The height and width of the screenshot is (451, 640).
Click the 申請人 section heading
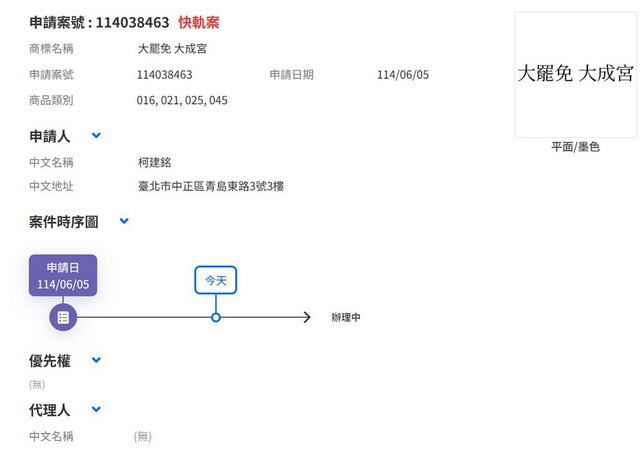(49, 136)
